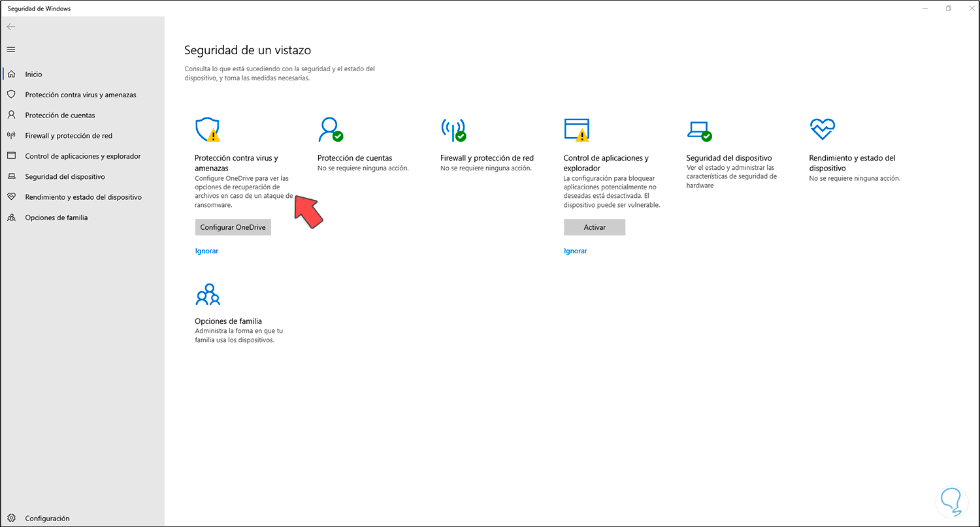Click Ignorar under virus protection

[x=206, y=251]
